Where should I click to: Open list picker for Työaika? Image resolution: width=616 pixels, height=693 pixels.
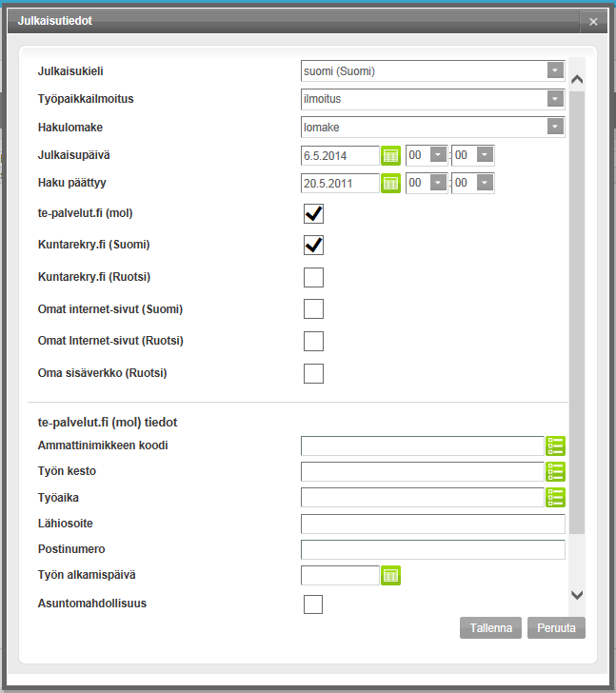pyautogui.click(x=555, y=497)
